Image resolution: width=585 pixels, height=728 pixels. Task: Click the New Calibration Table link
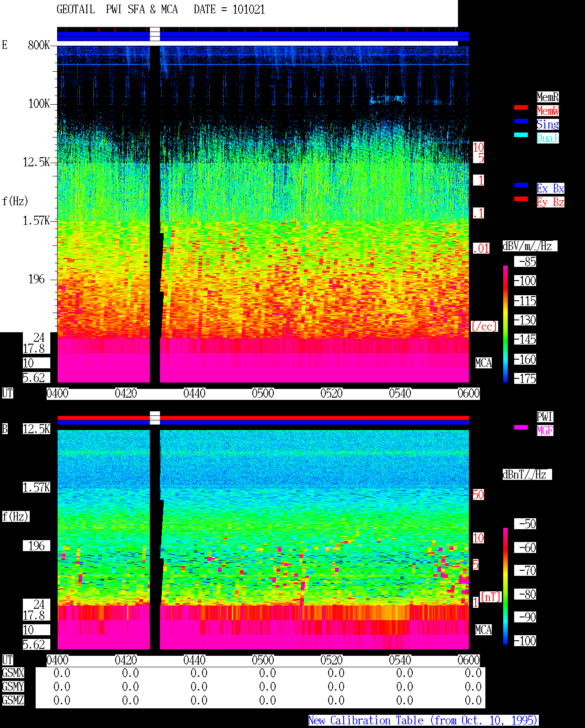click(423, 721)
